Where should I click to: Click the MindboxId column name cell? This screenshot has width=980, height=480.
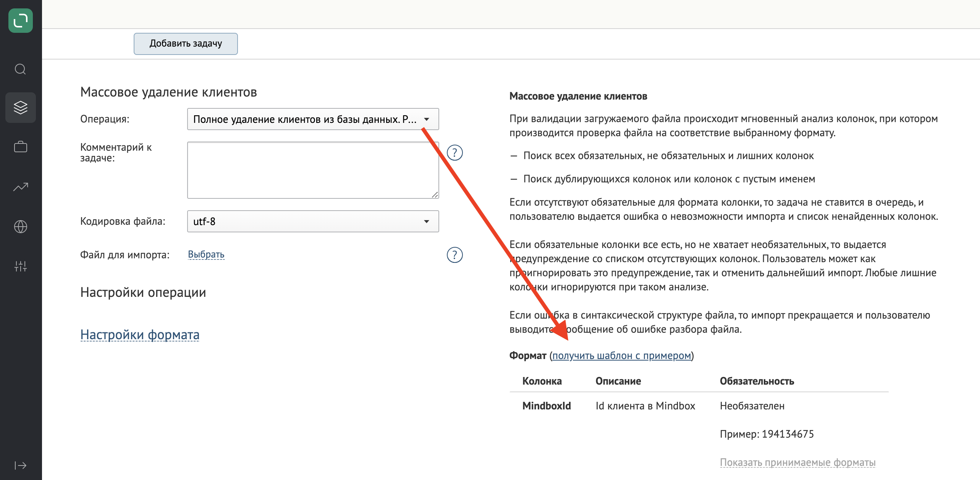click(x=547, y=406)
